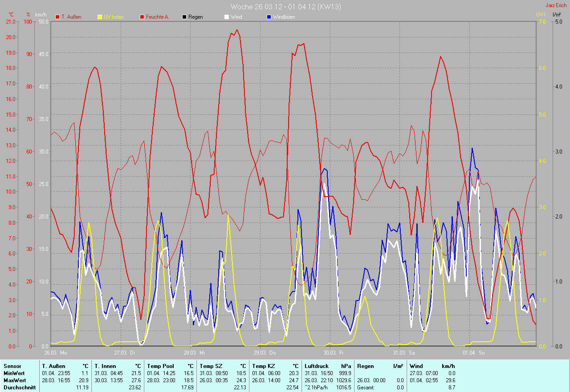Click the '26.03. Mo' day label
Viewport: 570px width, 392px height.
(56, 353)
